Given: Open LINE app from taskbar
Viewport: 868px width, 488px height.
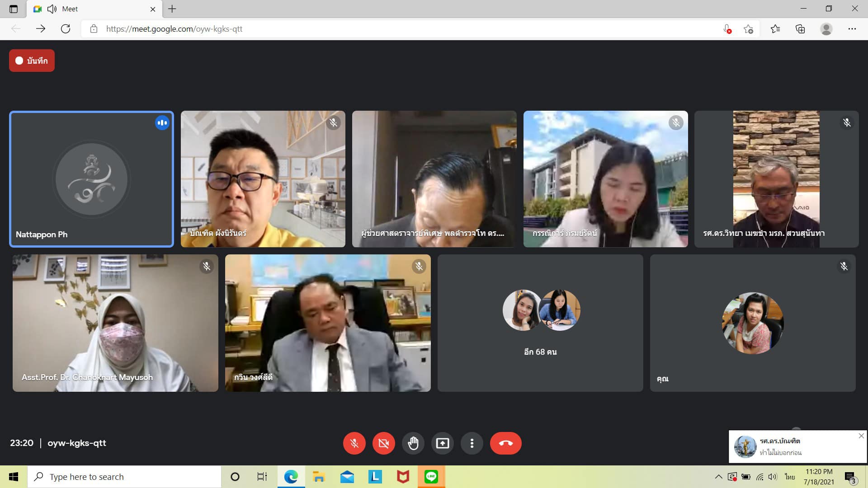Looking at the screenshot, I should tap(431, 477).
